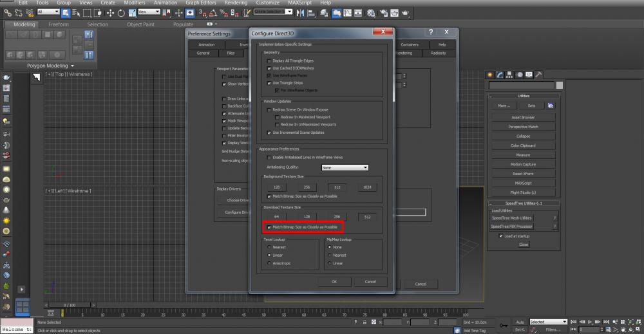This screenshot has height=334, width=644.
Task: Open the Graph Editors menu
Action: 201,3
